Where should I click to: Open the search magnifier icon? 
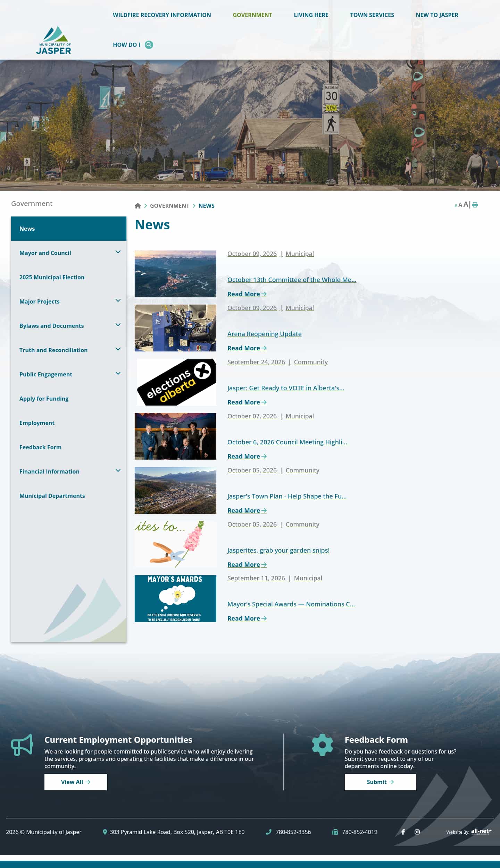click(149, 45)
